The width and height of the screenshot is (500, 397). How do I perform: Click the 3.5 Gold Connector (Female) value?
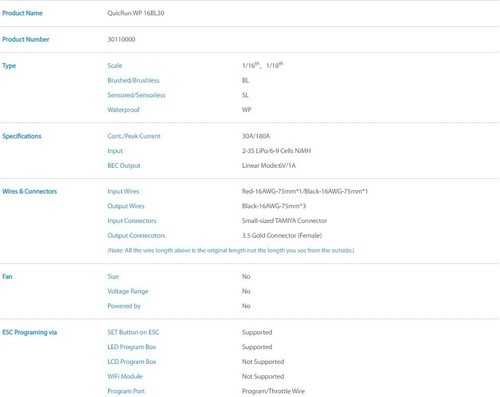coord(282,235)
